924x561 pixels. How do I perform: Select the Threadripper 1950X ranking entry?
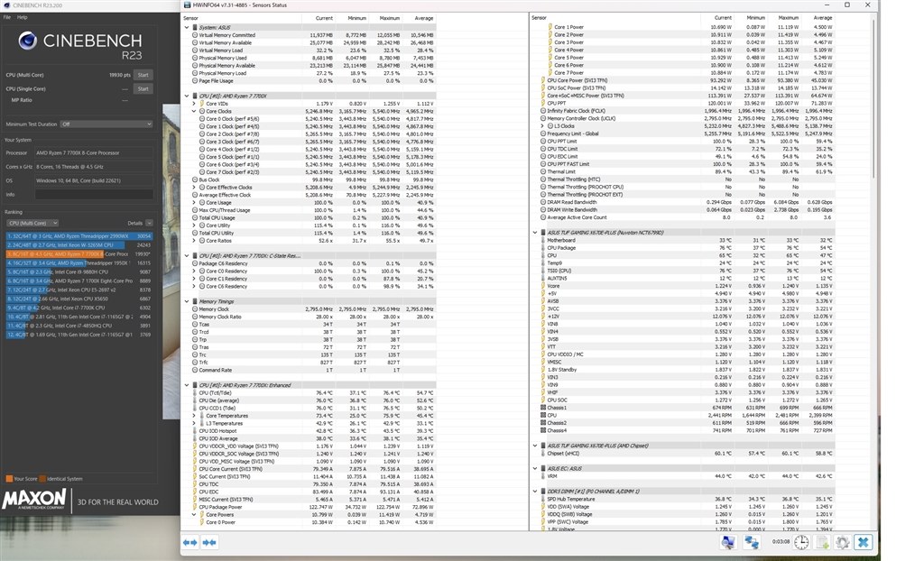point(79,262)
